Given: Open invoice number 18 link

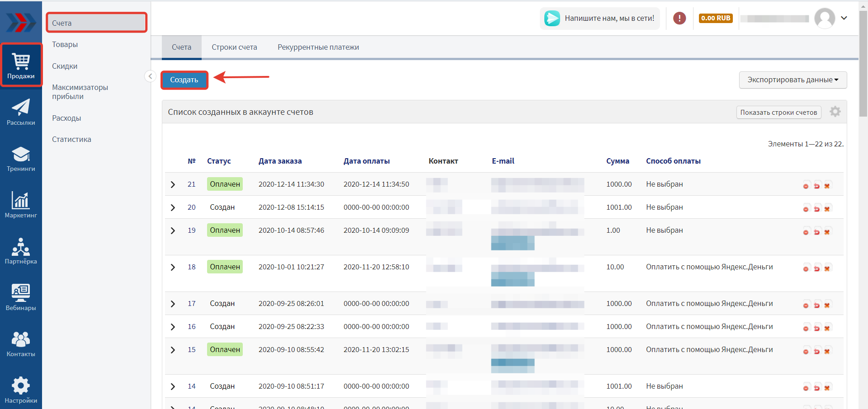Looking at the screenshot, I should 192,267.
